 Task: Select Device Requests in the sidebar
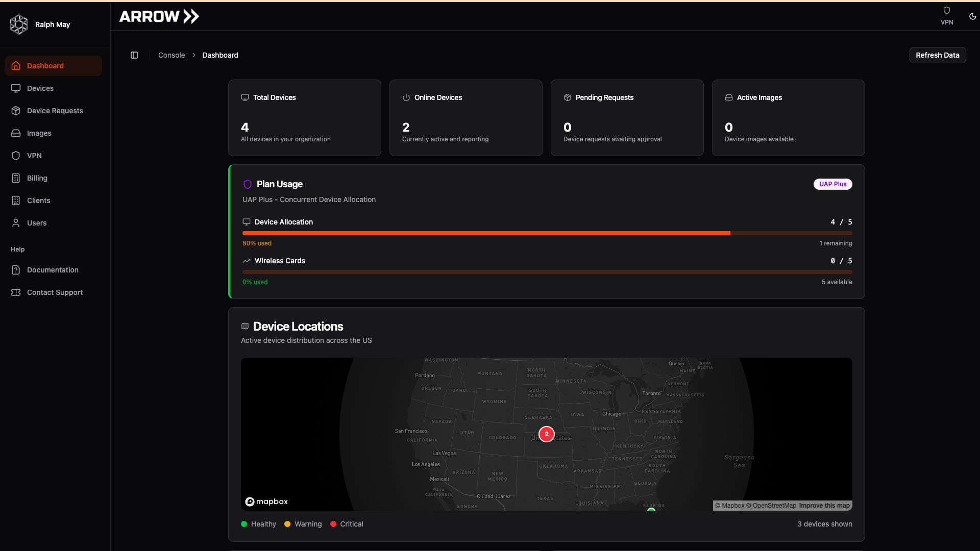pyautogui.click(x=55, y=110)
